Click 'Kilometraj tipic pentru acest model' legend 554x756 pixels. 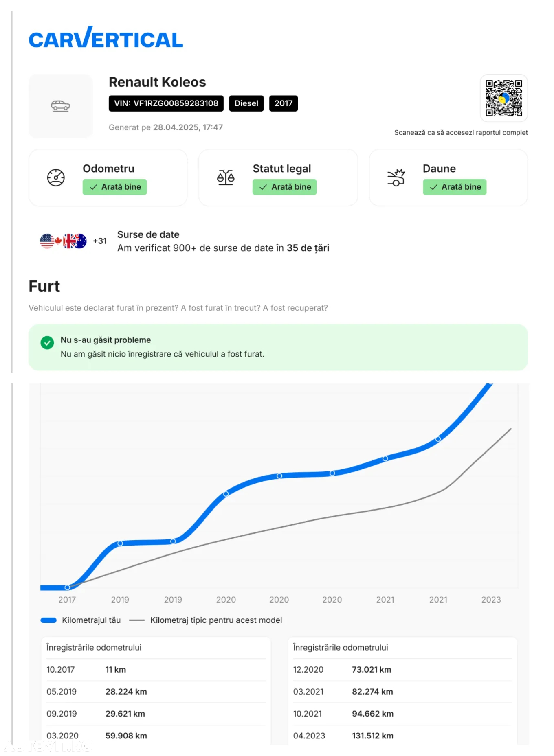(x=216, y=620)
